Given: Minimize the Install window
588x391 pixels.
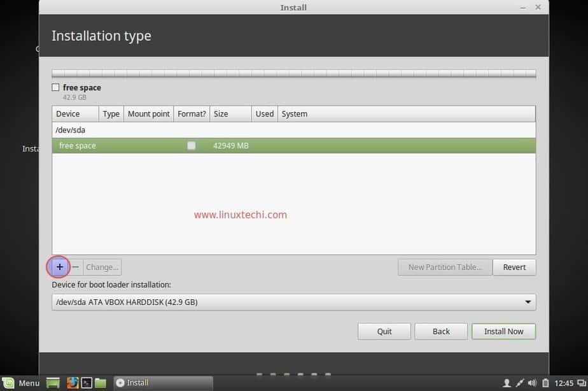Looking at the screenshot, I should click(x=522, y=8).
